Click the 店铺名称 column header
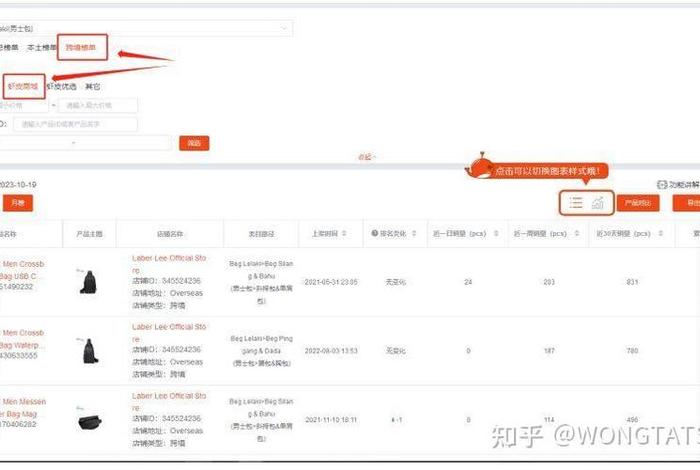Image resolution: width=700 pixels, height=470 pixels. [170, 234]
